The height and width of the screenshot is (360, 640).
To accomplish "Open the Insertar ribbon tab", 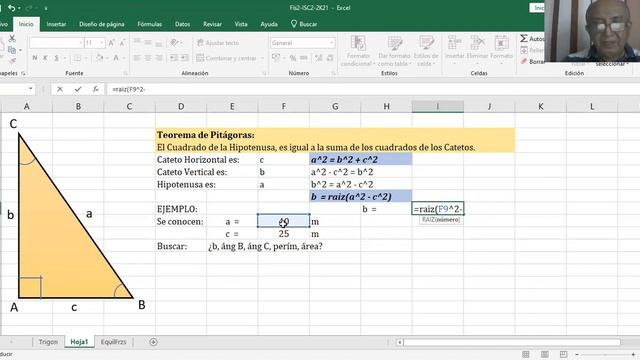I will [56, 24].
